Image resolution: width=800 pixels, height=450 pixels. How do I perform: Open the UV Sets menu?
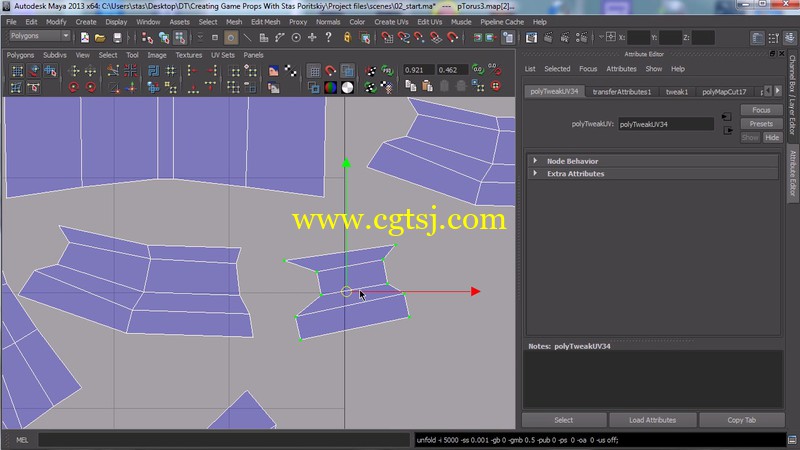[222, 55]
